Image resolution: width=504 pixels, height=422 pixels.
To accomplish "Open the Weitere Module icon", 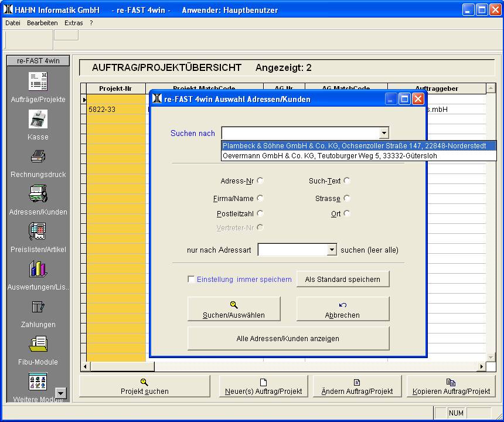I will click(38, 382).
